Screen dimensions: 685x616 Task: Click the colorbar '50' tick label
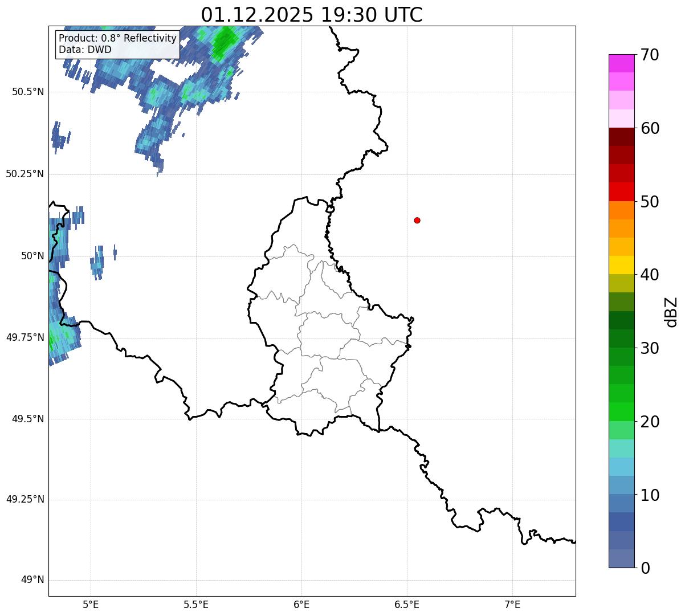coord(650,202)
